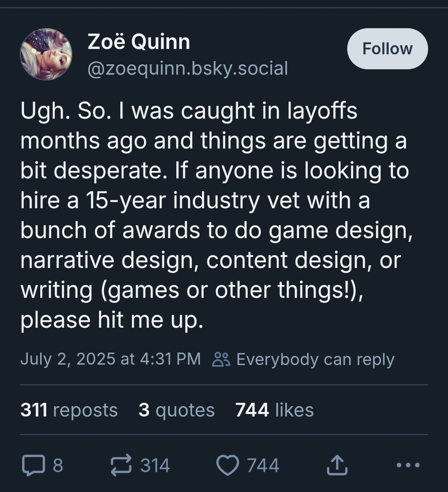Image resolution: width=448 pixels, height=492 pixels.
Task: Follow Zoë Quinn
Action: 387,49
